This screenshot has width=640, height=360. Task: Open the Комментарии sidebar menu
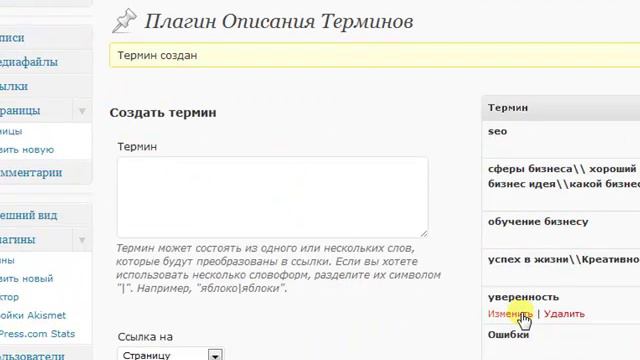tap(31, 173)
